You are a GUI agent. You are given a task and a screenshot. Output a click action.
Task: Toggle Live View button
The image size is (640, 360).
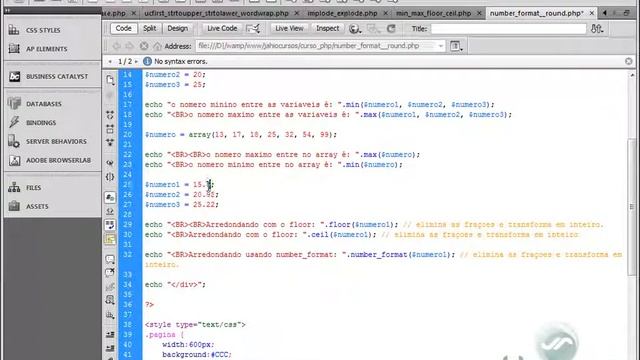coord(289,29)
